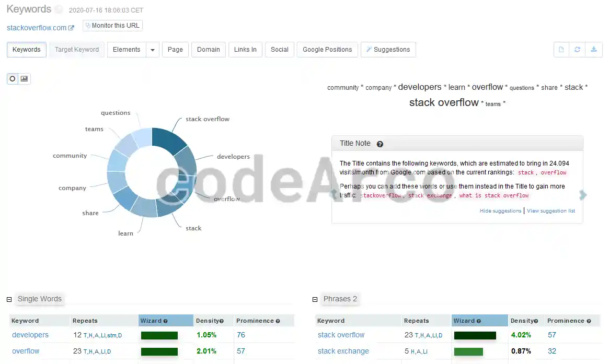Click the Wizard help icon in Phrases 2
Viewport: 609px width, 364px height.
pyautogui.click(x=478, y=321)
